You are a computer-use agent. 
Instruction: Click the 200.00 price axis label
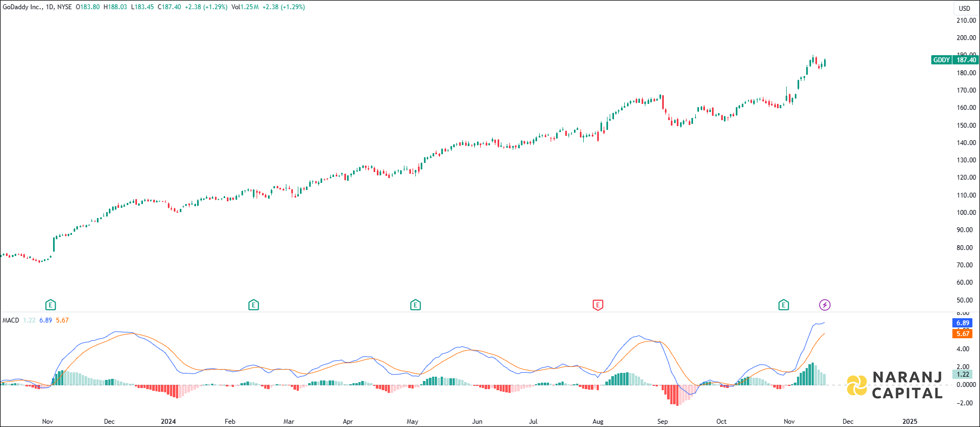966,38
